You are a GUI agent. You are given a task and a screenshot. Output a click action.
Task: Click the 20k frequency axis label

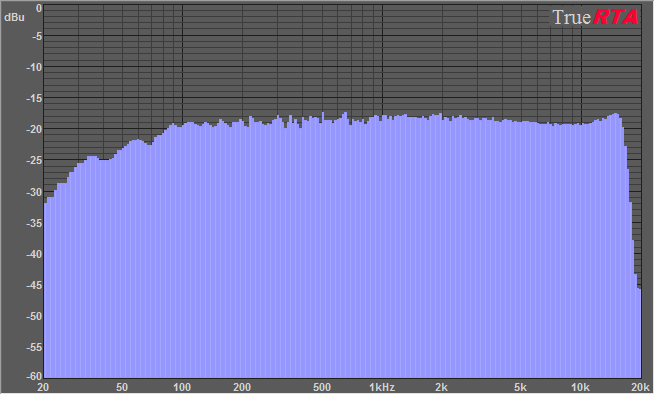pos(640,387)
